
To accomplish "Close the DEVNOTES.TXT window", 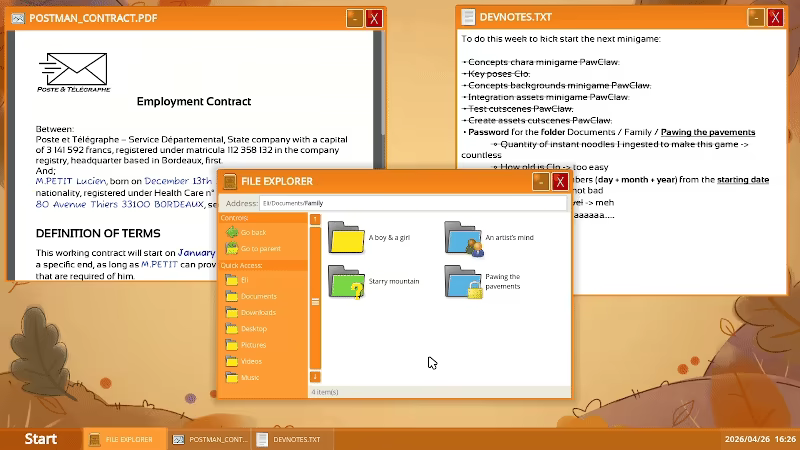I will tap(776, 17).
